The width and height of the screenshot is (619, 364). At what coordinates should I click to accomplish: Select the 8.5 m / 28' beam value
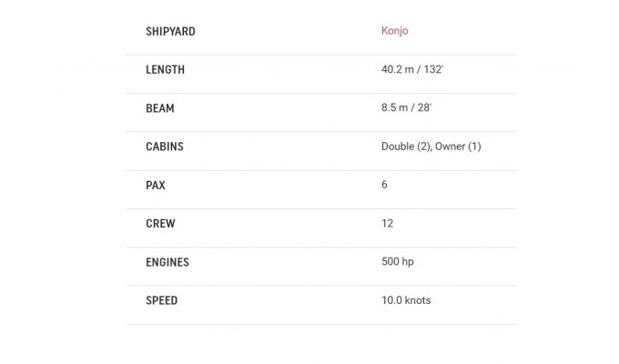click(x=406, y=107)
